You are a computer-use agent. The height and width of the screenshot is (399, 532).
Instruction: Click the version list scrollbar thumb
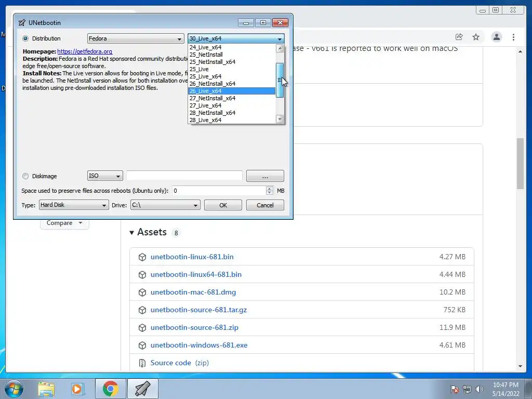tap(280, 80)
